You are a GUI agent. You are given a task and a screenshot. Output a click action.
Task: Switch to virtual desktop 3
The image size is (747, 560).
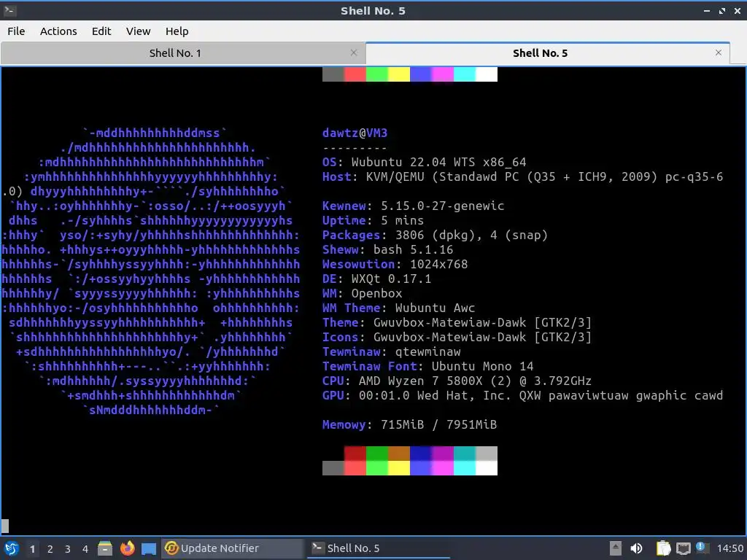pyautogui.click(x=68, y=549)
